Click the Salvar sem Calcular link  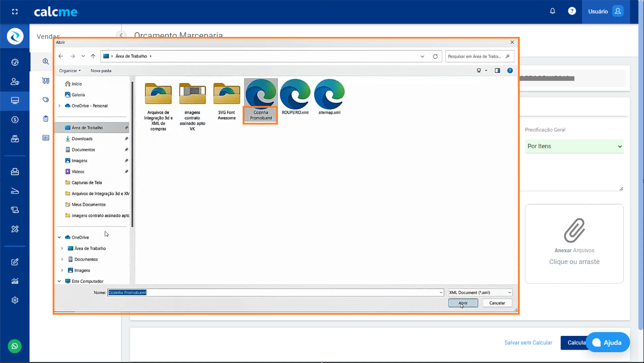tap(528, 343)
